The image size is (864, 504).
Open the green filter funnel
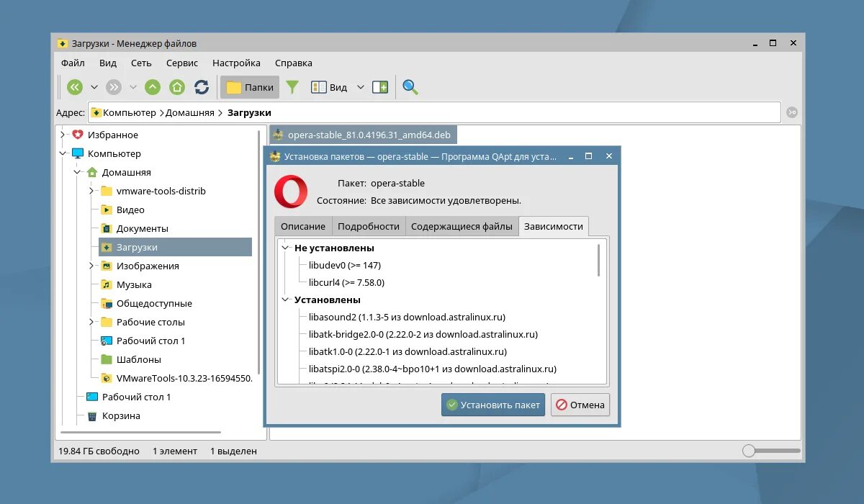click(x=292, y=87)
